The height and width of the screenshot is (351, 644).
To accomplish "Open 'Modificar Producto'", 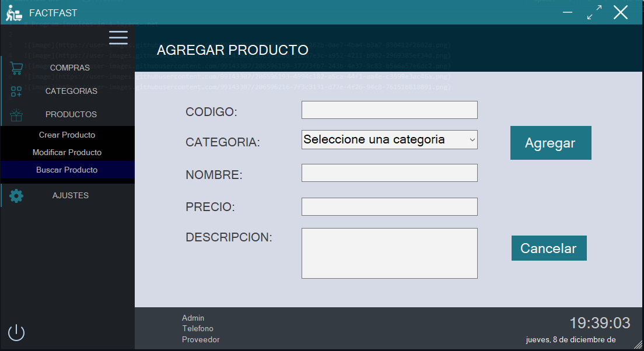I will click(67, 152).
